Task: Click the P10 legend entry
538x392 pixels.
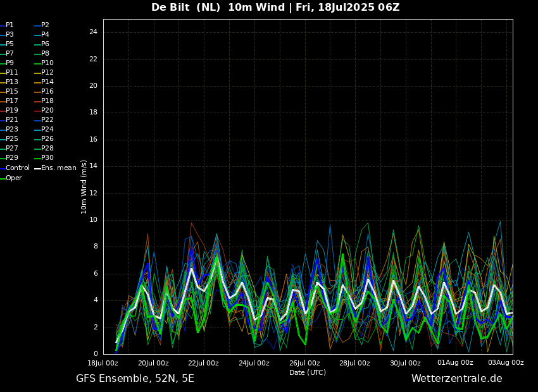Action: tap(47, 63)
